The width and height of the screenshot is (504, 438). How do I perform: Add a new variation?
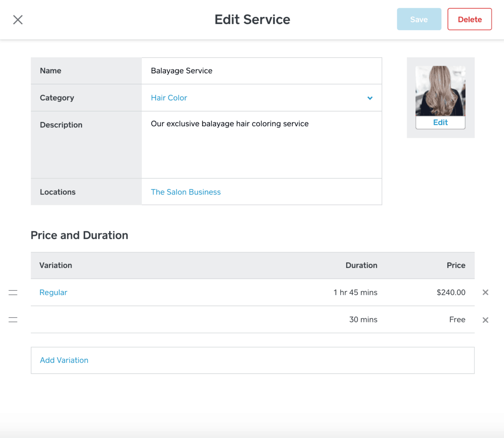pyautogui.click(x=64, y=360)
